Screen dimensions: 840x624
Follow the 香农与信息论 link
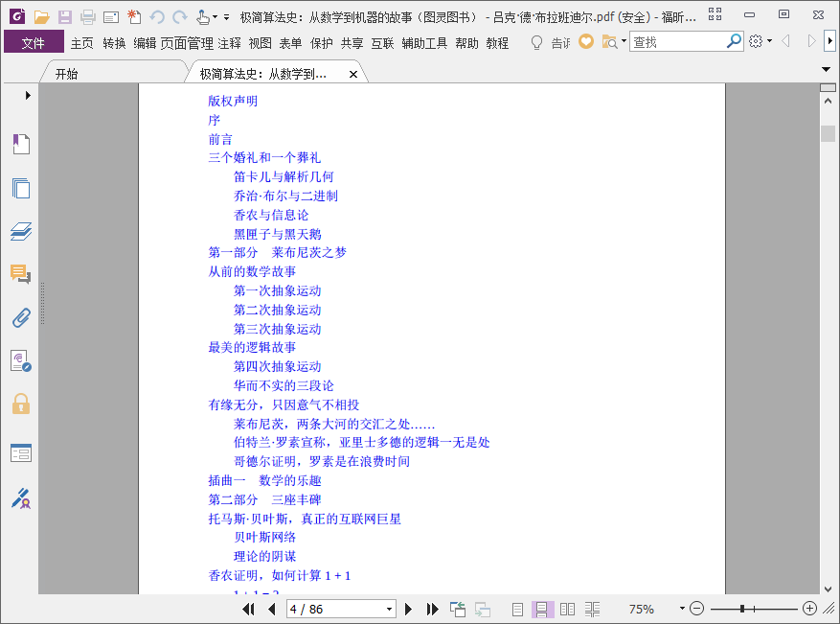[271, 215]
